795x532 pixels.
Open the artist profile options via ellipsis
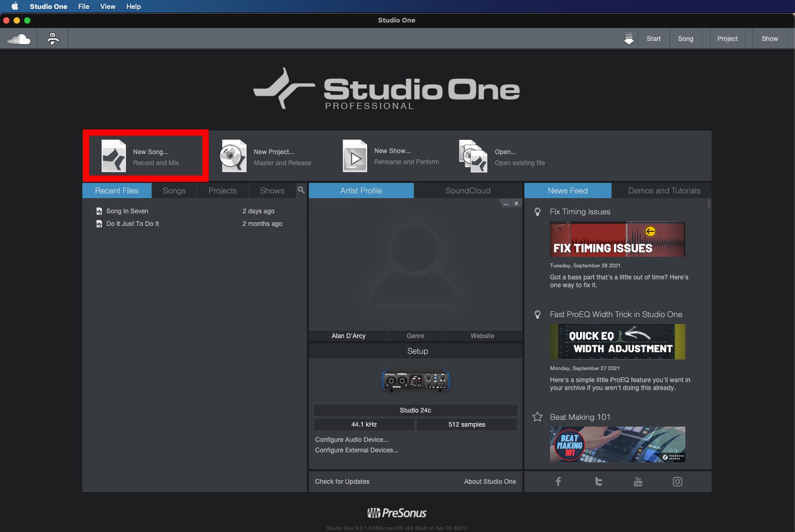tap(505, 203)
